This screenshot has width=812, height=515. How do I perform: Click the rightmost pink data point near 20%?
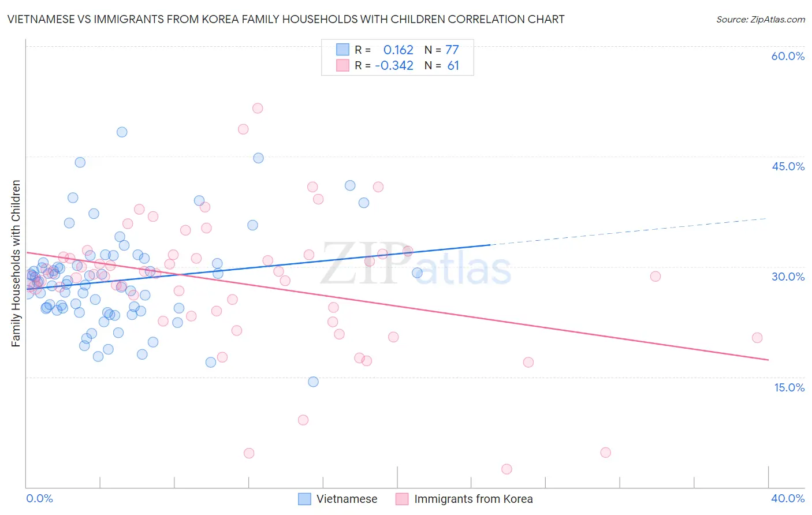[757, 338]
